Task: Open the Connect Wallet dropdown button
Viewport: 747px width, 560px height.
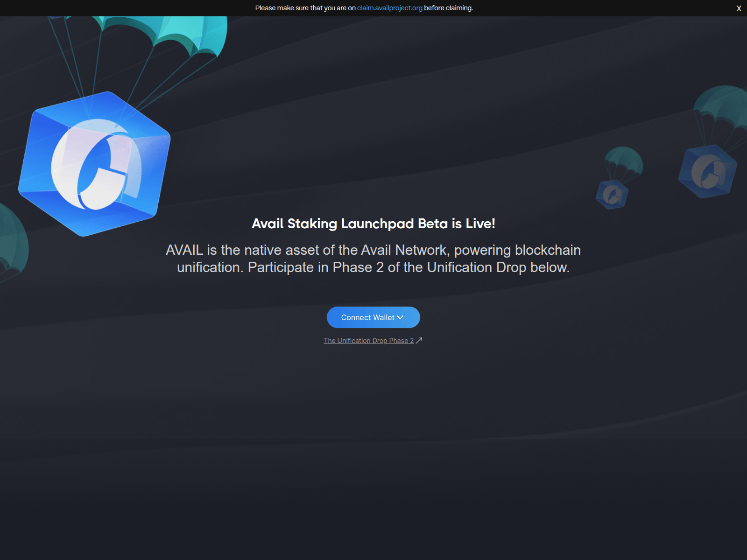Action: [x=373, y=317]
